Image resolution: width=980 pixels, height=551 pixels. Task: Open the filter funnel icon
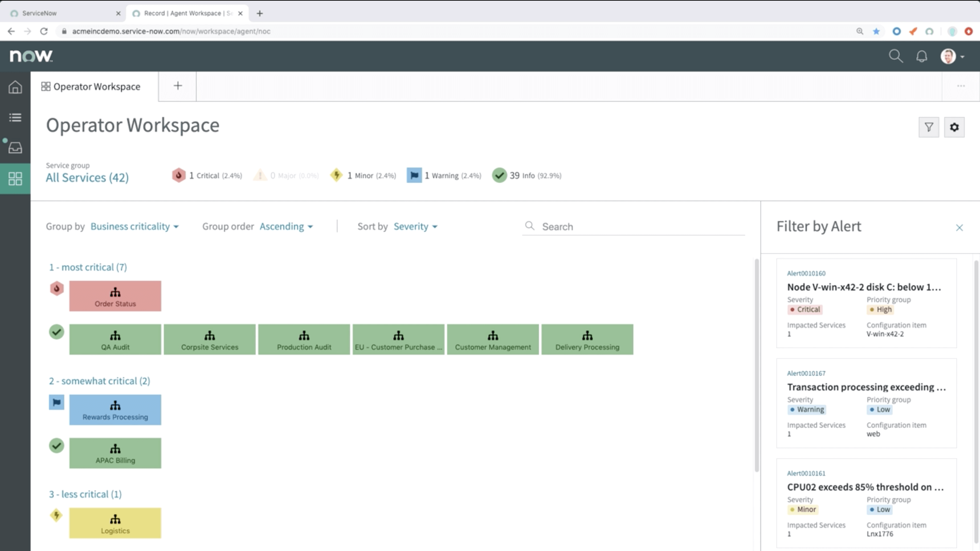tap(929, 127)
